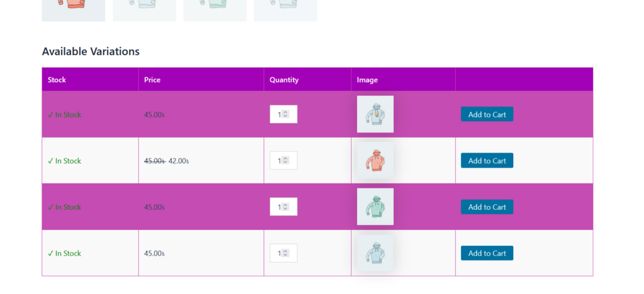Click Add to Cart in the last row
Image resolution: width=644 pixels, height=294 pixels.
coord(487,253)
